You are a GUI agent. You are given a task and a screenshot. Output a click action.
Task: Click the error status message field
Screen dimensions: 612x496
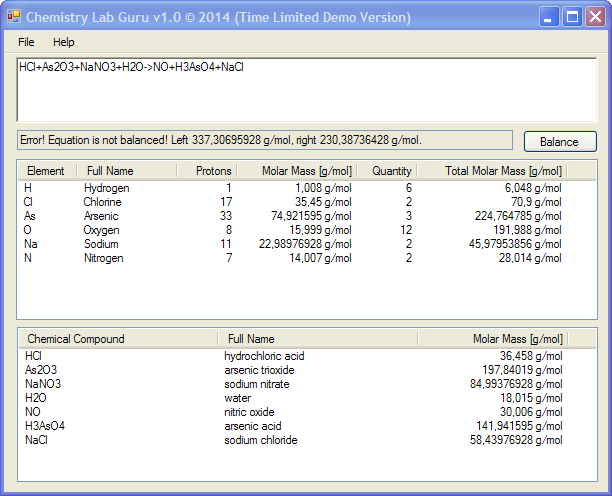265,140
